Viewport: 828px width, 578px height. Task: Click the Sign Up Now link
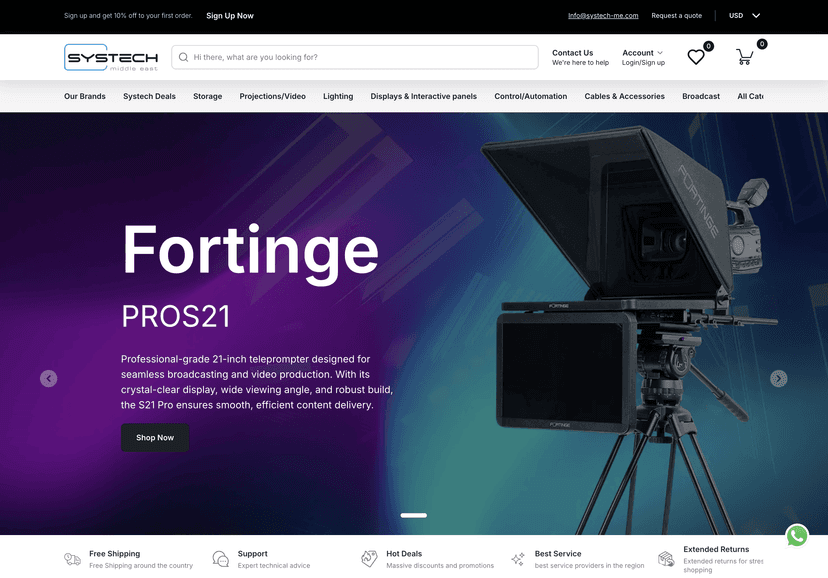click(230, 16)
